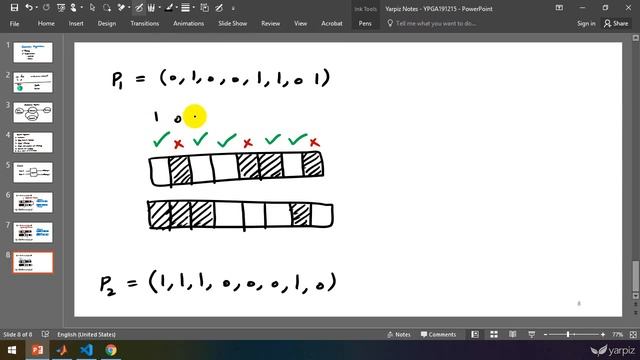Click the zoom slider handle
The image size is (640, 360).
click(x=568, y=334)
